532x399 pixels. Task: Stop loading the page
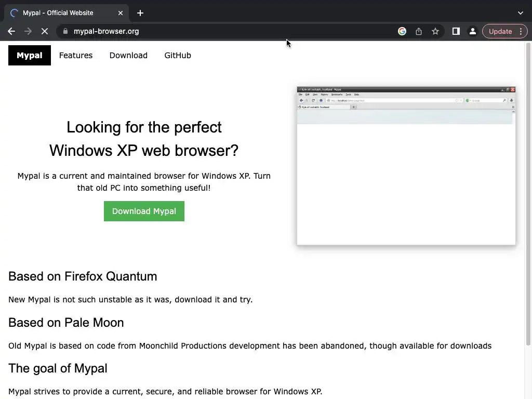pos(45,31)
